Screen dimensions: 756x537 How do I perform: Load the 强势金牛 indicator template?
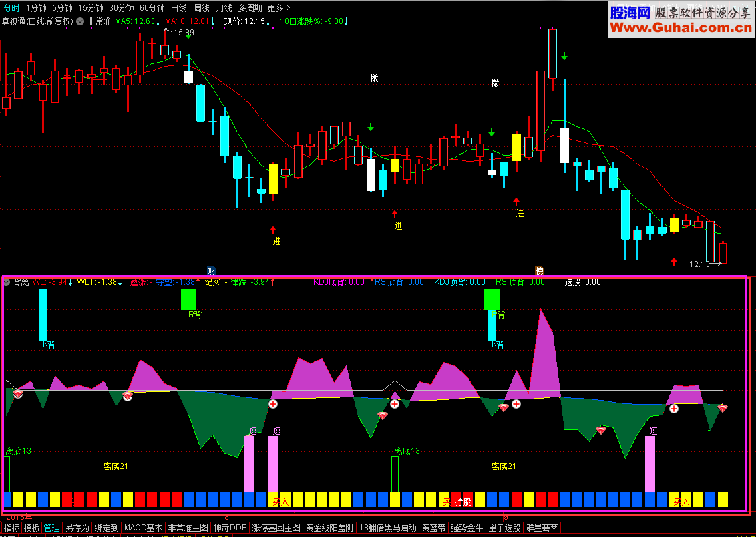pyautogui.click(x=467, y=528)
